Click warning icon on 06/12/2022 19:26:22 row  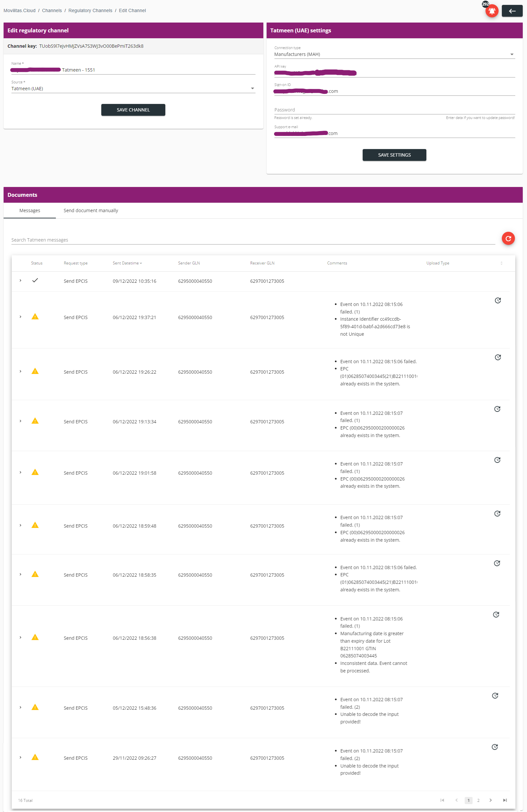[35, 371]
